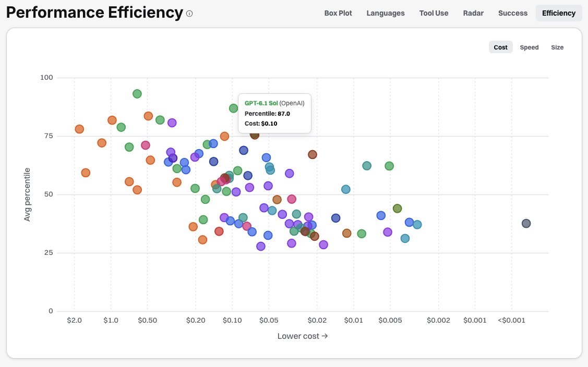Viewport: 588px width, 367px height.
Task: Click the <$0.001 x-axis tick label
Action: point(511,321)
